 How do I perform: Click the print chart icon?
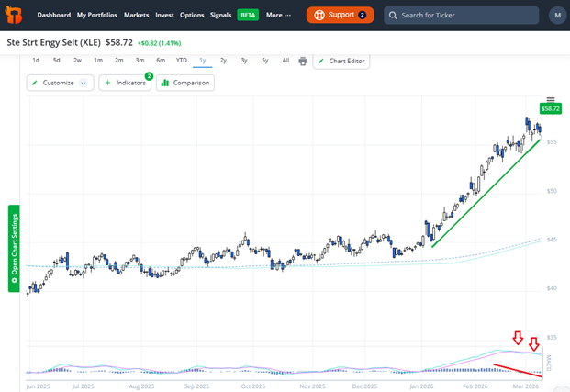coord(304,61)
